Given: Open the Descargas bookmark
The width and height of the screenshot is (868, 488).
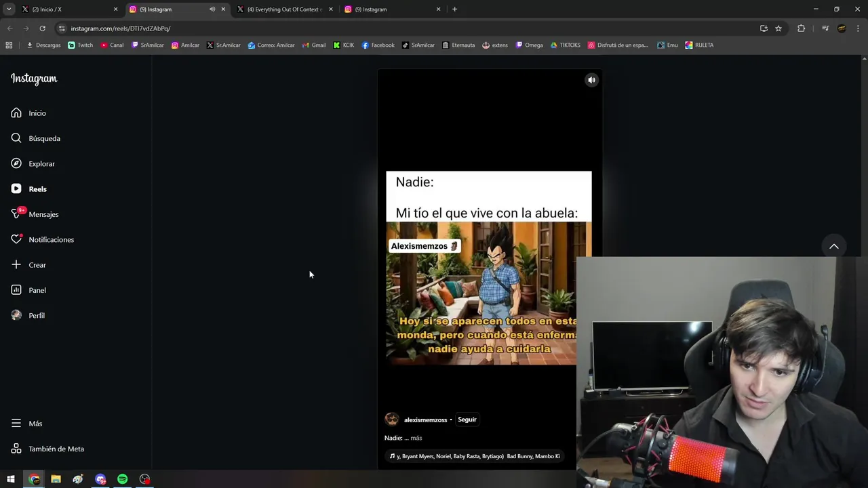Looking at the screenshot, I should click(x=43, y=45).
